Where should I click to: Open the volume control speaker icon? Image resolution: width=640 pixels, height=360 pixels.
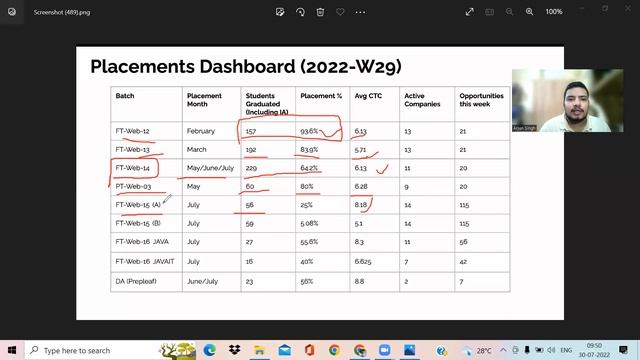tap(551, 350)
